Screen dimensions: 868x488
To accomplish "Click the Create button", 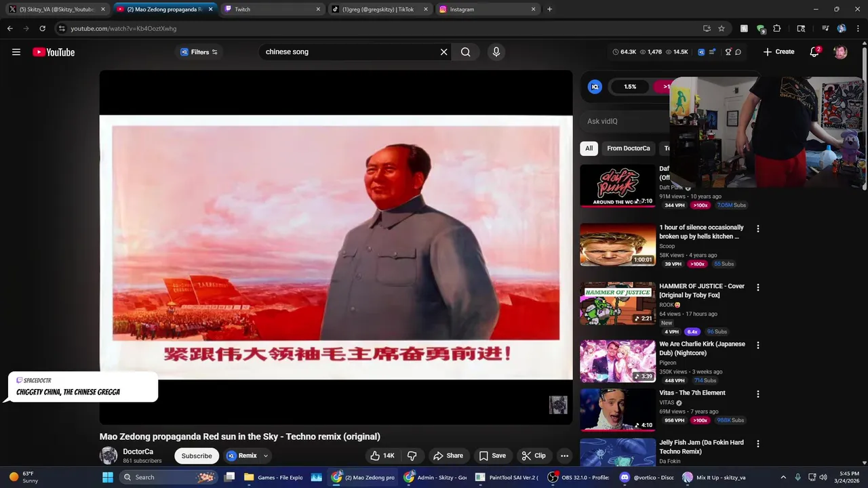I will click(778, 52).
